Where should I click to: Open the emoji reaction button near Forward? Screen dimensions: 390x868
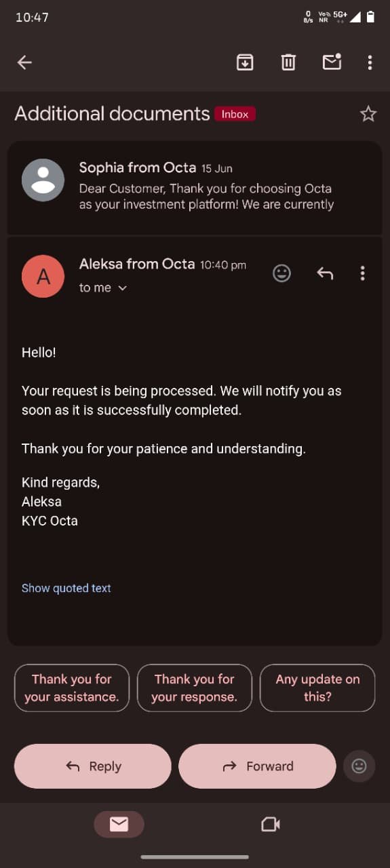[x=359, y=766]
